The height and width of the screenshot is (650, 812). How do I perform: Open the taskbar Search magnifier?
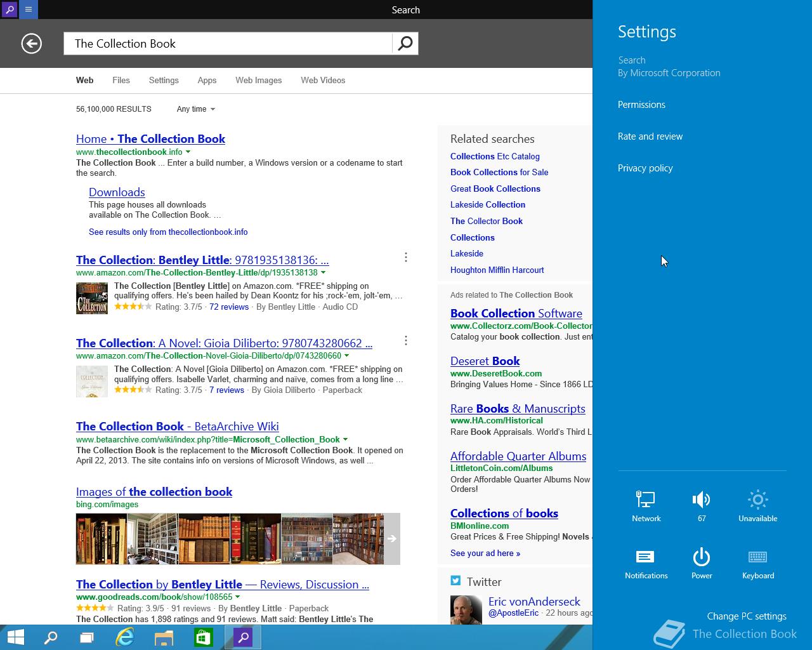[x=51, y=637]
